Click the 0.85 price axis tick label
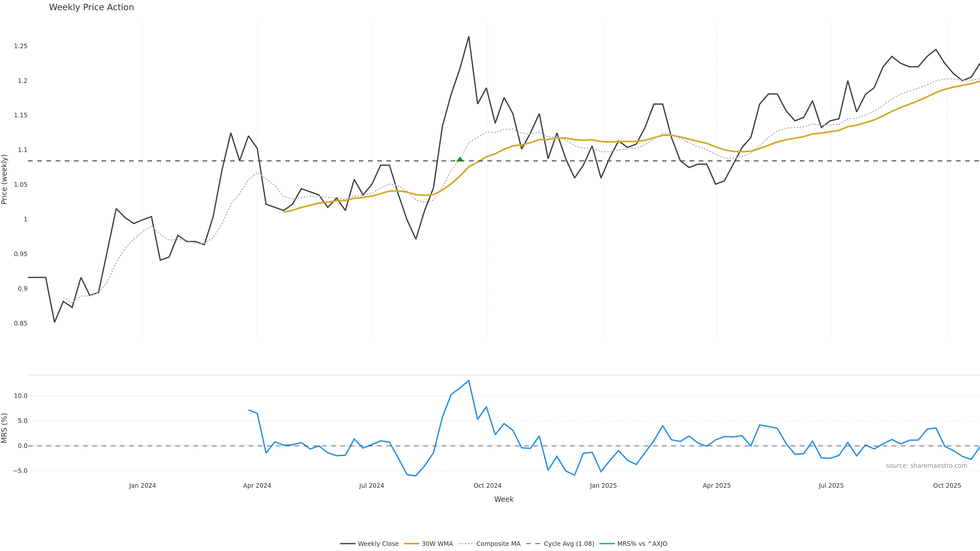This screenshot has height=551, width=980. [20, 324]
